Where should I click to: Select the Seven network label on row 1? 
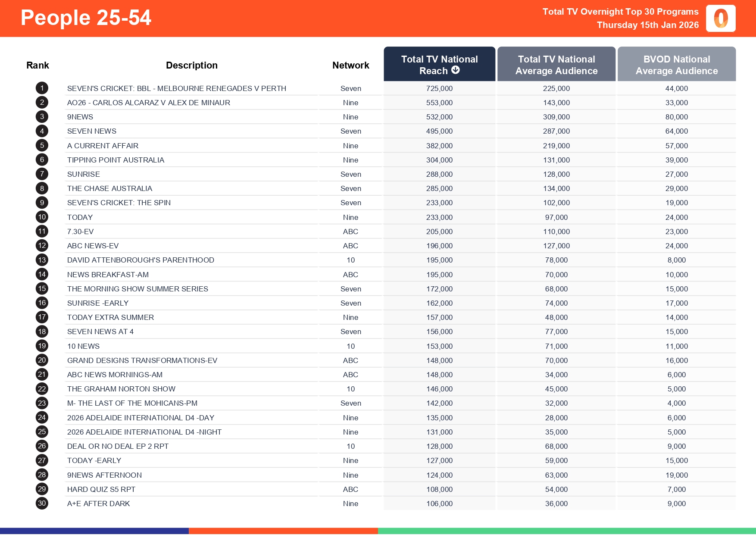point(350,88)
